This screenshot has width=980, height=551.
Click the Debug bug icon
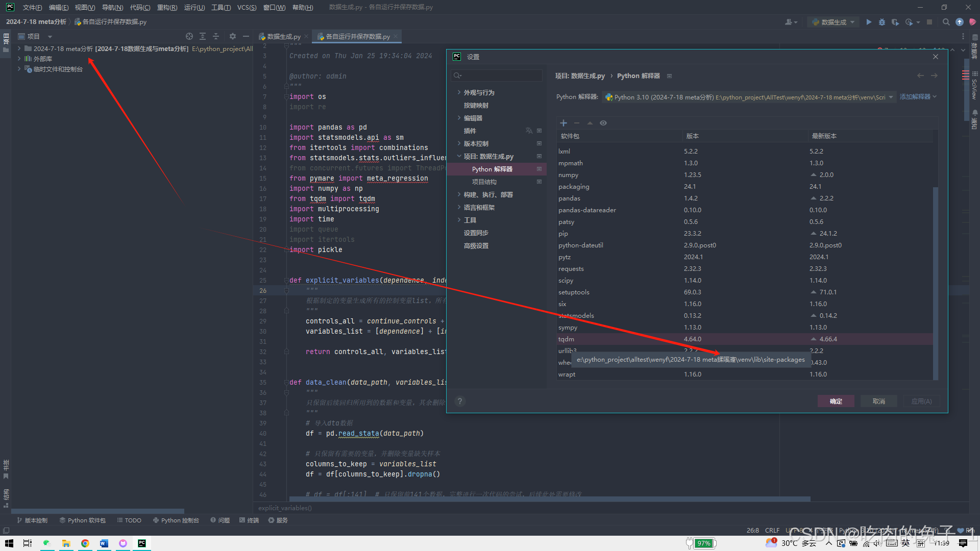tap(882, 22)
